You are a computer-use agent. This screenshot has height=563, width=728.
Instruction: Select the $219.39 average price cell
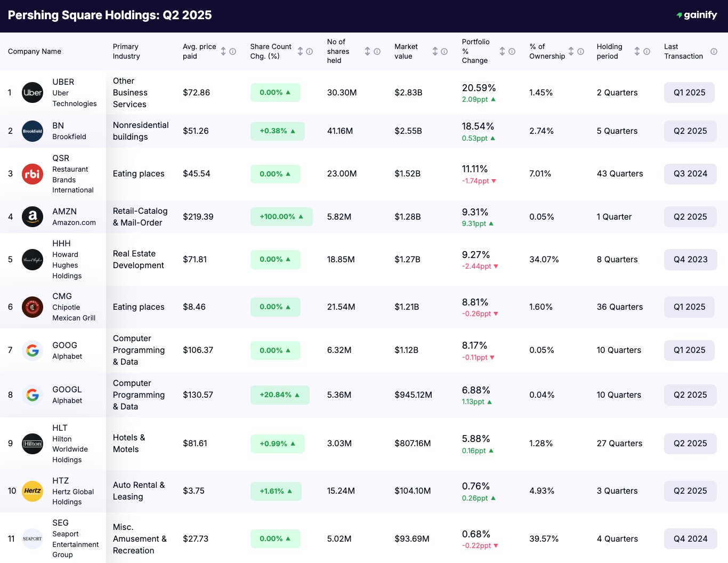pyautogui.click(x=198, y=217)
